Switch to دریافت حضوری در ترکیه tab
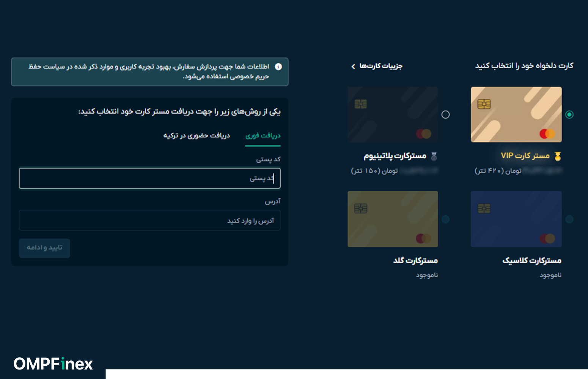 click(197, 136)
